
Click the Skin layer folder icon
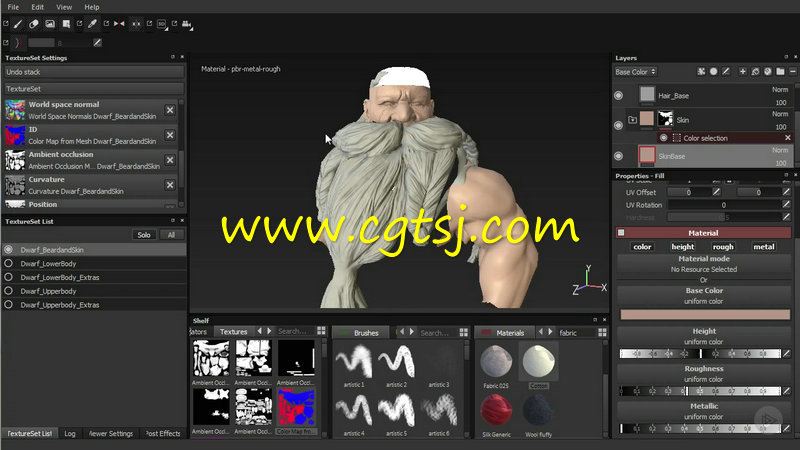point(633,120)
